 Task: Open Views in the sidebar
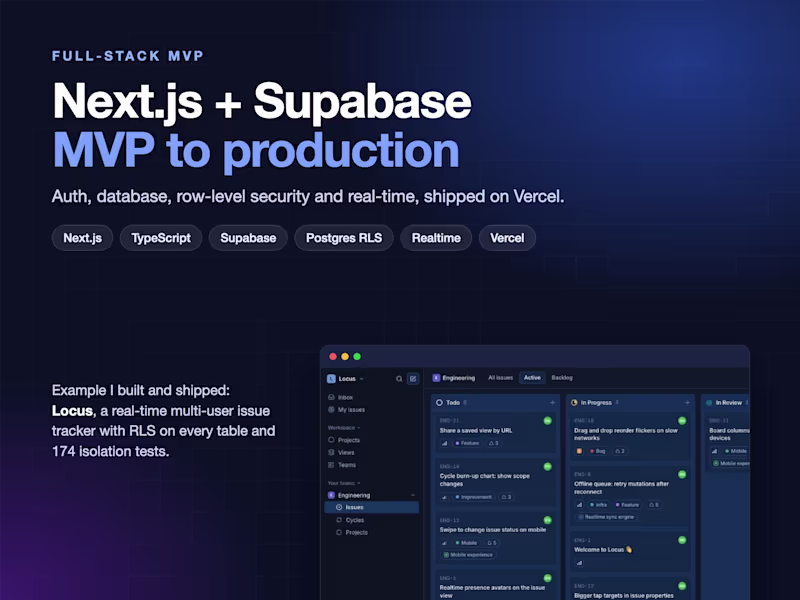(x=345, y=452)
